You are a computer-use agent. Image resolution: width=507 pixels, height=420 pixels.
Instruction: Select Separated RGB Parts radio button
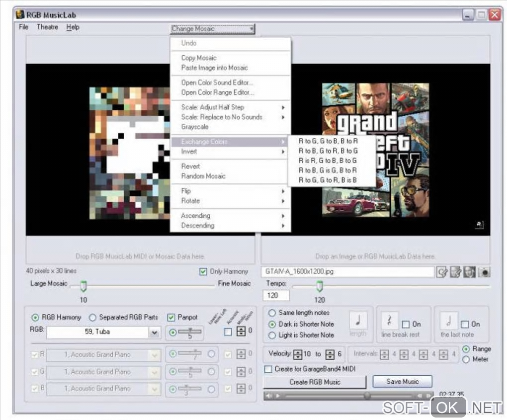click(92, 318)
